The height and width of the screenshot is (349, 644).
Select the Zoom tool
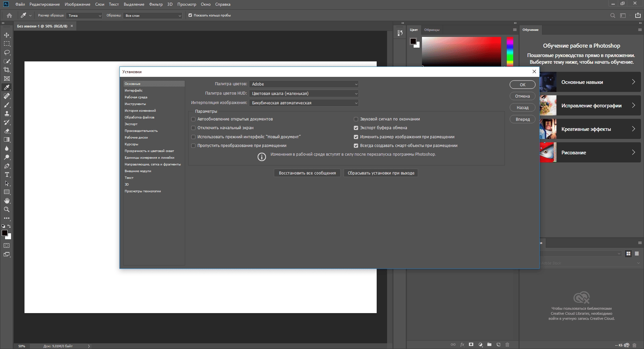(x=7, y=209)
